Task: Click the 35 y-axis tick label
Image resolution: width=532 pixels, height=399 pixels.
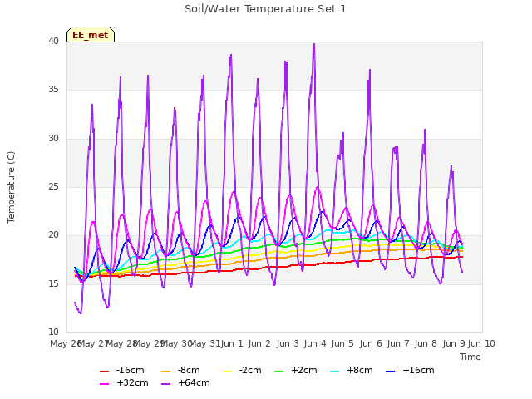Action: coord(53,90)
